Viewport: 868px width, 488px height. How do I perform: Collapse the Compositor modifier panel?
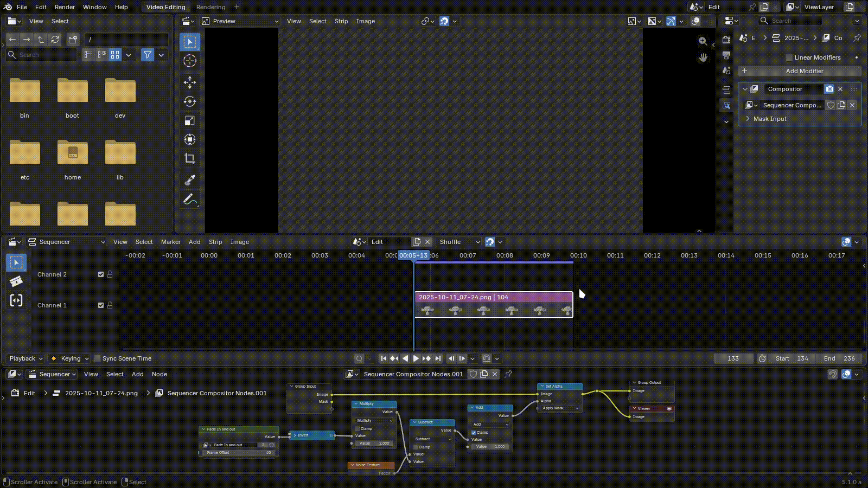[x=745, y=89]
